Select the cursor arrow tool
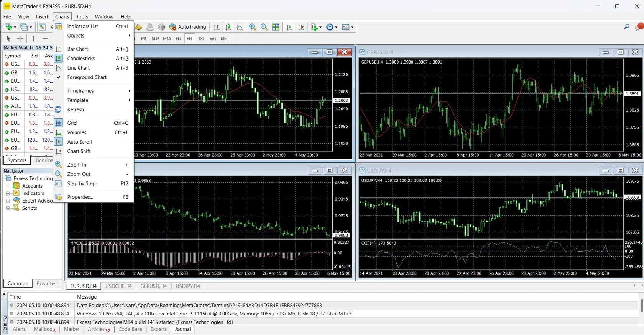 tap(8, 38)
